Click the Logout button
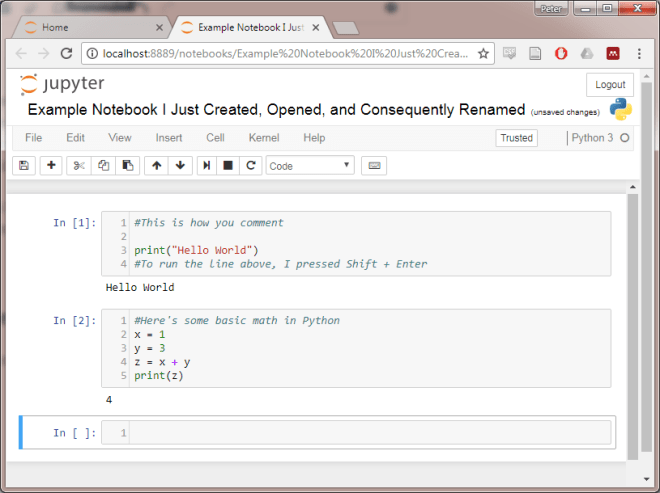Screen dimensions: 660x493 (x=610, y=85)
